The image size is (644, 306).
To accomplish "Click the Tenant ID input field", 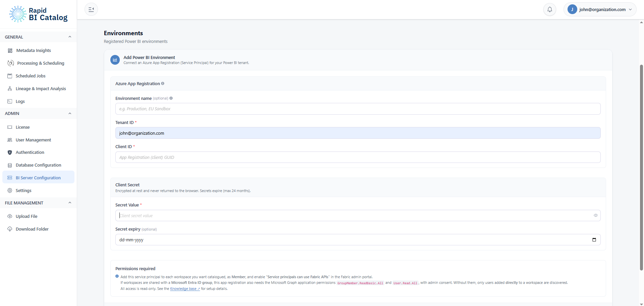I will [358, 133].
